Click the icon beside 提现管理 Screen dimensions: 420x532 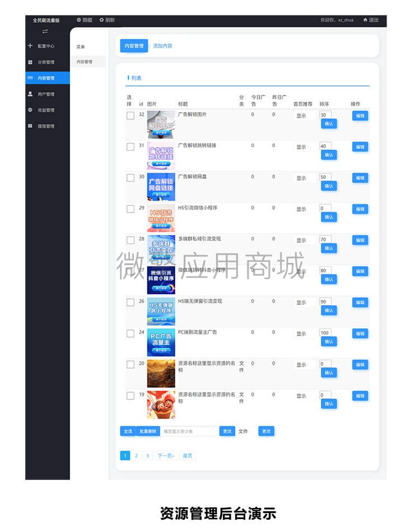(30, 126)
